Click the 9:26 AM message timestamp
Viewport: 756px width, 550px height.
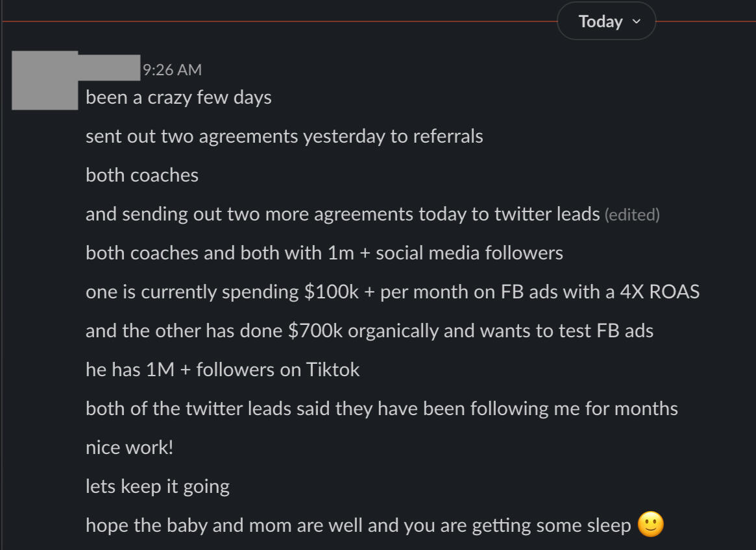(x=172, y=69)
